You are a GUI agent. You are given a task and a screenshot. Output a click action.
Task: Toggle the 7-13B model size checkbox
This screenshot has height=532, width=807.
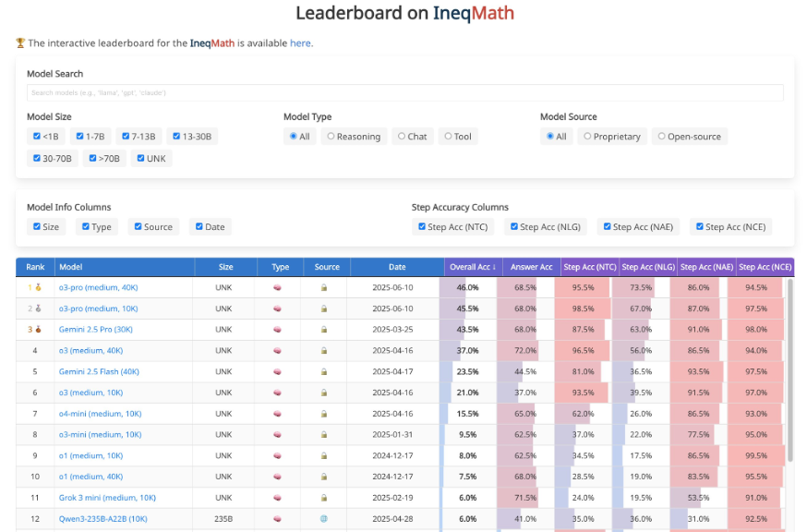126,137
